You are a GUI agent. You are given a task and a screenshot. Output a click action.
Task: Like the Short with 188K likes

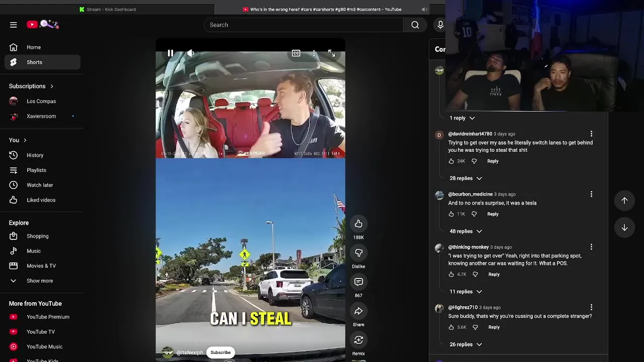click(358, 224)
